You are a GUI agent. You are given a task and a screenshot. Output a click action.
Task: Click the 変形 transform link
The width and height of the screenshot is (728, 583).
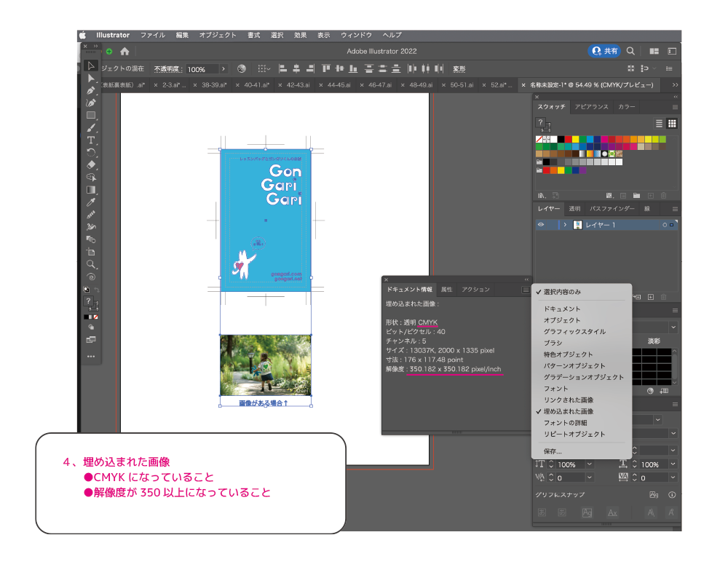coord(459,68)
